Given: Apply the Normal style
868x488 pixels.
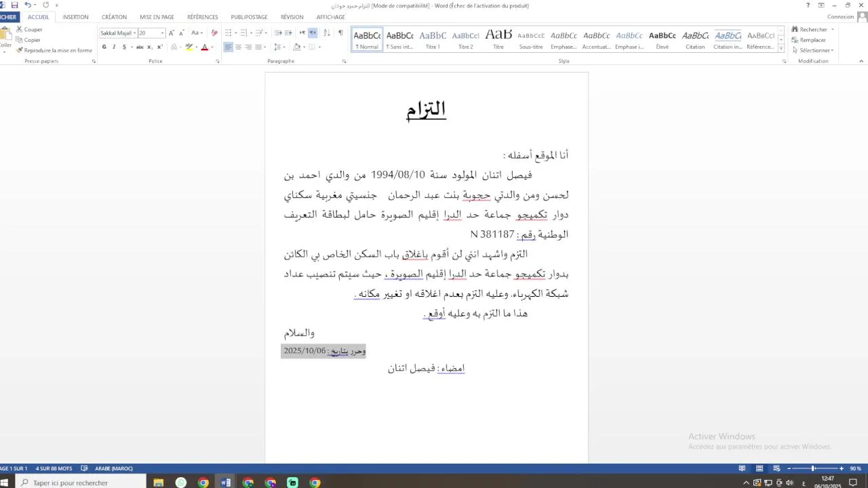Looking at the screenshot, I should click(367, 40).
